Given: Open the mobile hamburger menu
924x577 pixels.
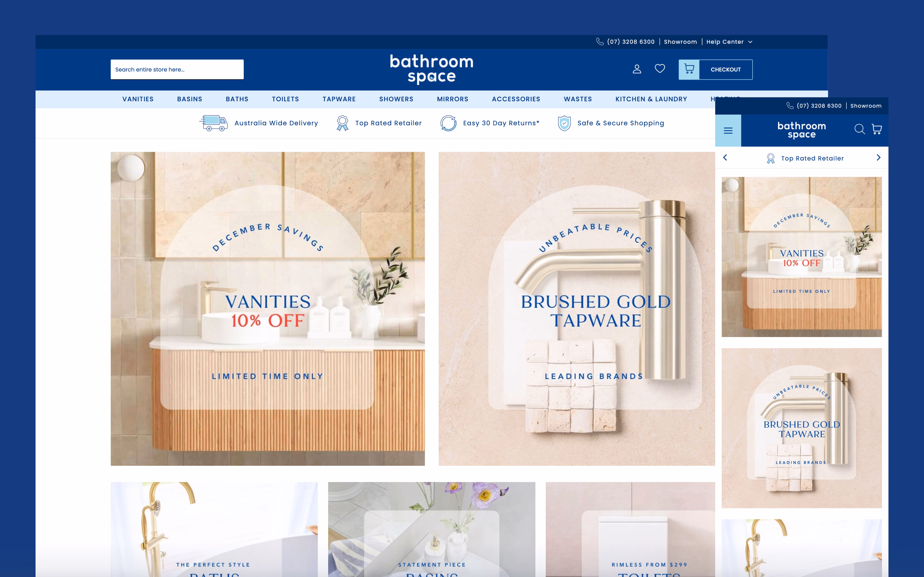Looking at the screenshot, I should 728,130.
